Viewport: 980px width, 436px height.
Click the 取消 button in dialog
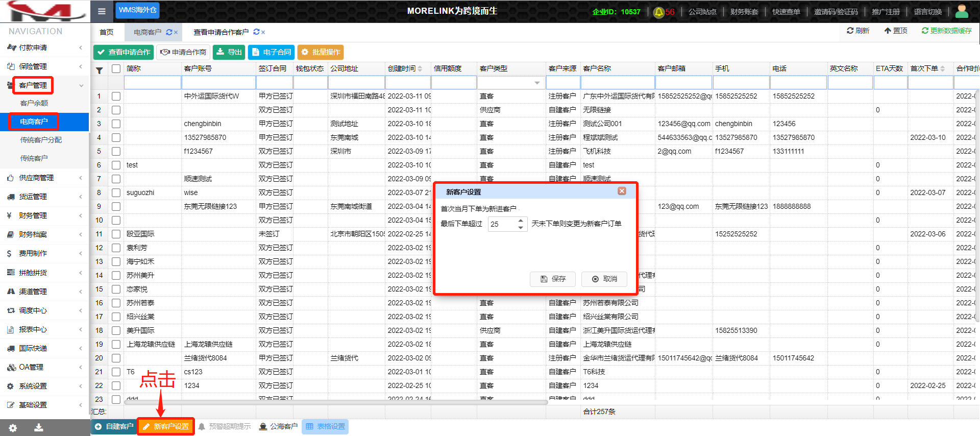[604, 279]
